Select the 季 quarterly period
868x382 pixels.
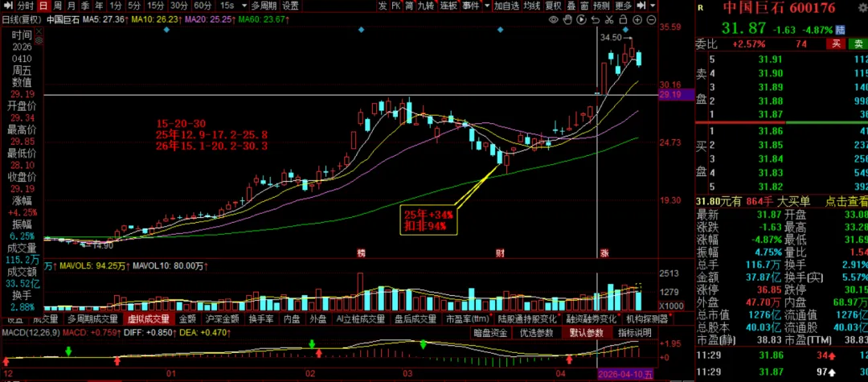pyautogui.click(x=84, y=6)
